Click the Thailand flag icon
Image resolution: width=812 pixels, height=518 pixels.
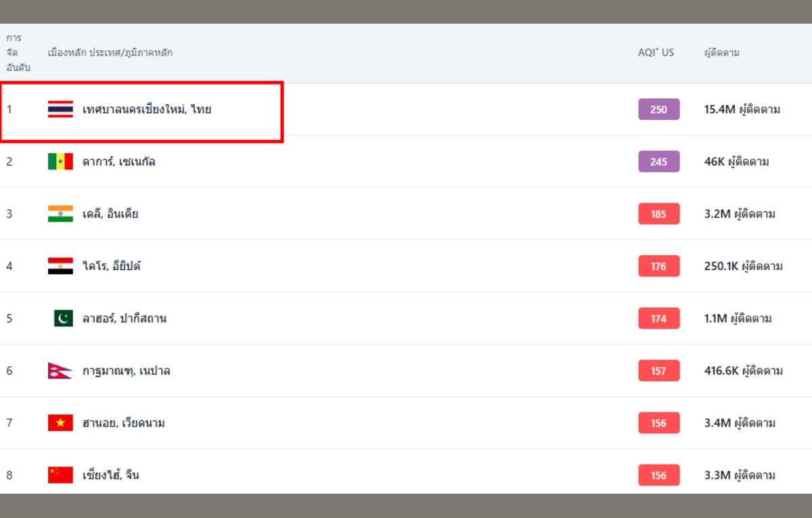(60, 109)
